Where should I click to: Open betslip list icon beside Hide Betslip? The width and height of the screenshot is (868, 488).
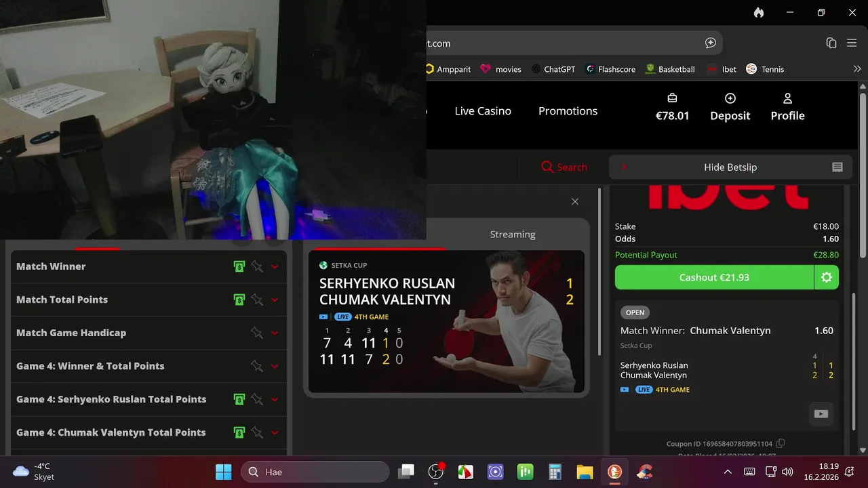837,167
